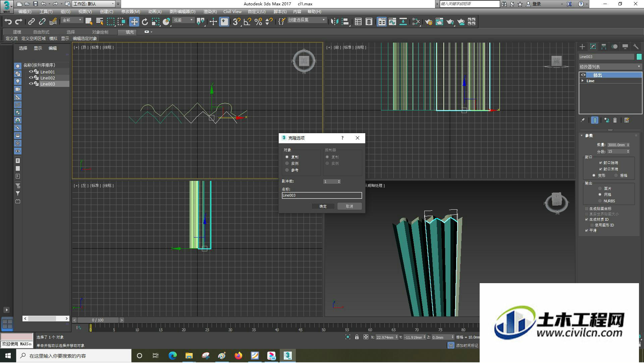Viewport: 644px width, 363px height.
Task: Click help question mark in Clone Options
Action: coord(342,138)
